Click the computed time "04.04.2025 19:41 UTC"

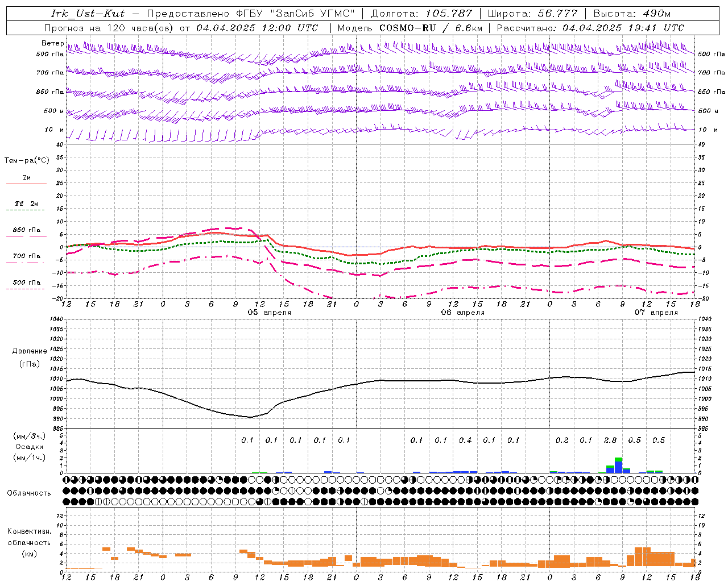click(623, 28)
